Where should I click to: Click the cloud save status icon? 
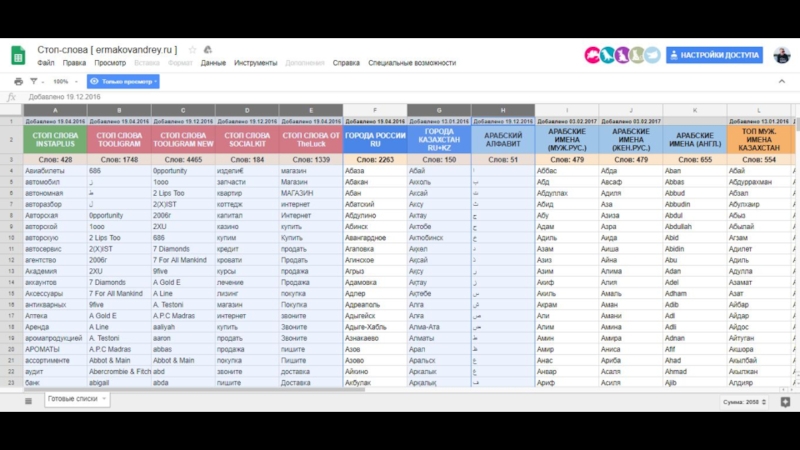(x=208, y=49)
